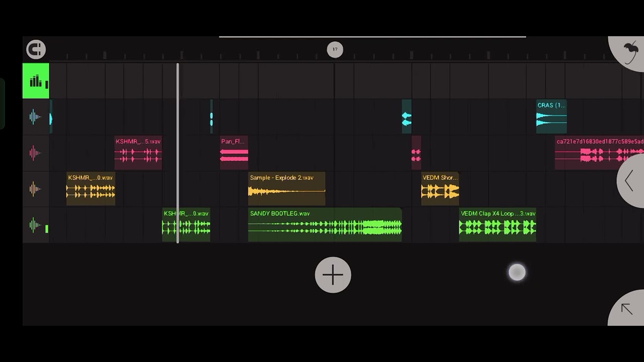Select the small pink clip below cyan arrow clip
This screenshot has height=362, width=644.
point(416,153)
